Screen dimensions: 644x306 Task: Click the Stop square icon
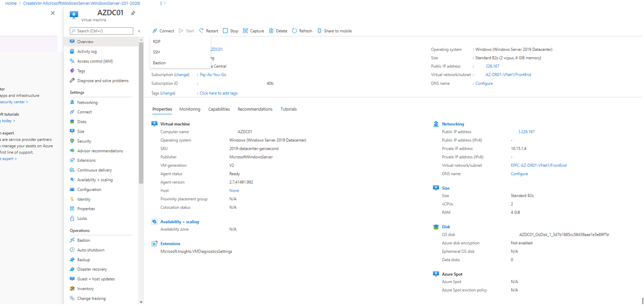tap(225, 31)
